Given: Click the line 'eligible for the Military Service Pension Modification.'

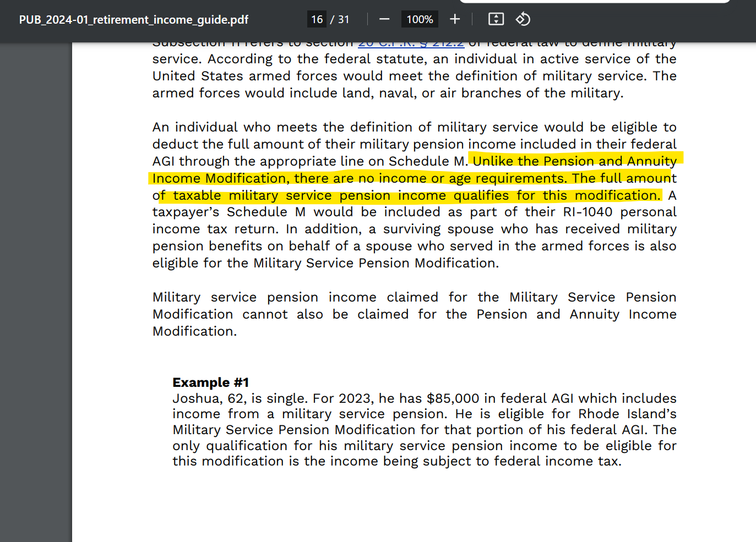Looking at the screenshot, I should [x=326, y=263].
